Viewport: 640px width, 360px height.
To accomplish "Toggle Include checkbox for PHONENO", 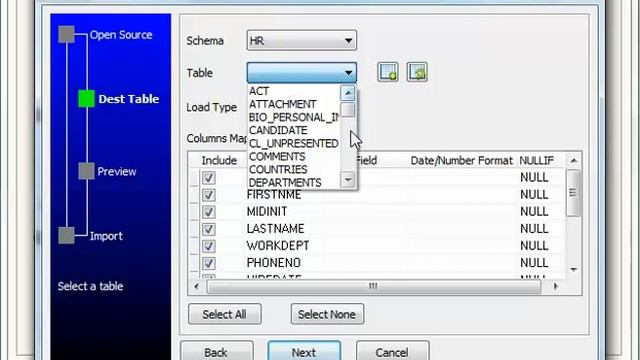I will coord(209,263).
